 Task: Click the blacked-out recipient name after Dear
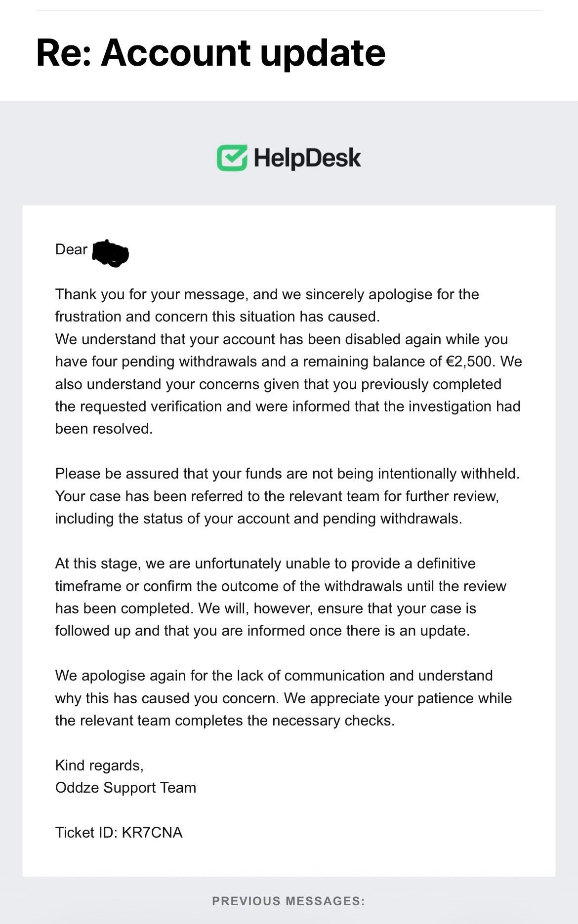(x=111, y=253)
